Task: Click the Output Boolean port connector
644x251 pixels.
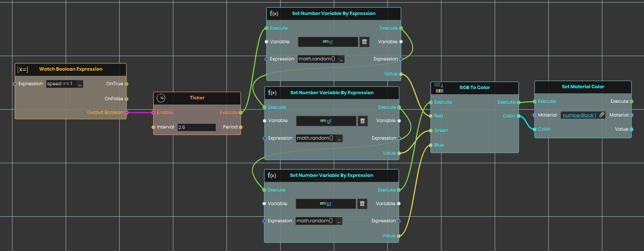Action: (x=126, y=113)
